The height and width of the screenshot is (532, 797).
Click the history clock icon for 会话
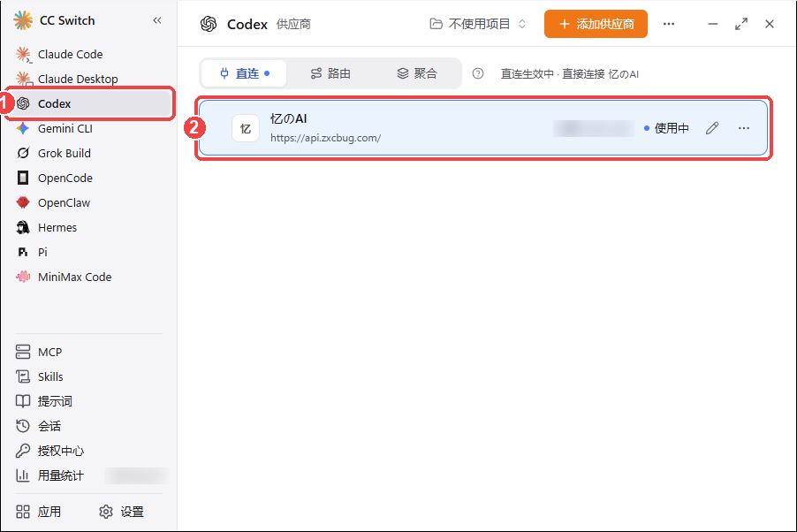tap(23, 426)
